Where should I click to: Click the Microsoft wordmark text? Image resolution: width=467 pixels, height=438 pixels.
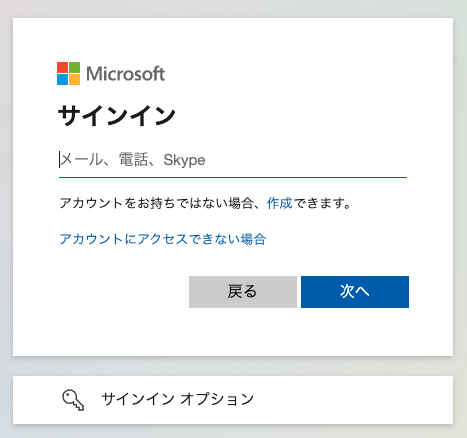(126, 74)
